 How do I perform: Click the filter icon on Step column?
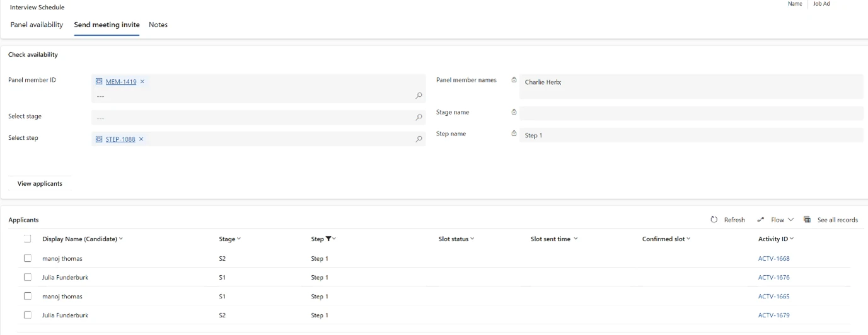(x=328, y=239)
